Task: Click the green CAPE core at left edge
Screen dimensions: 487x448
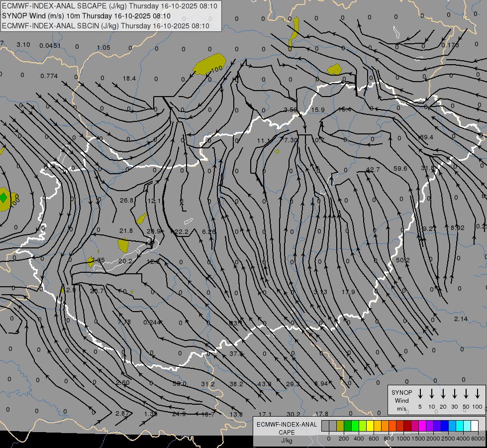Action: click(x=3, y=198)
